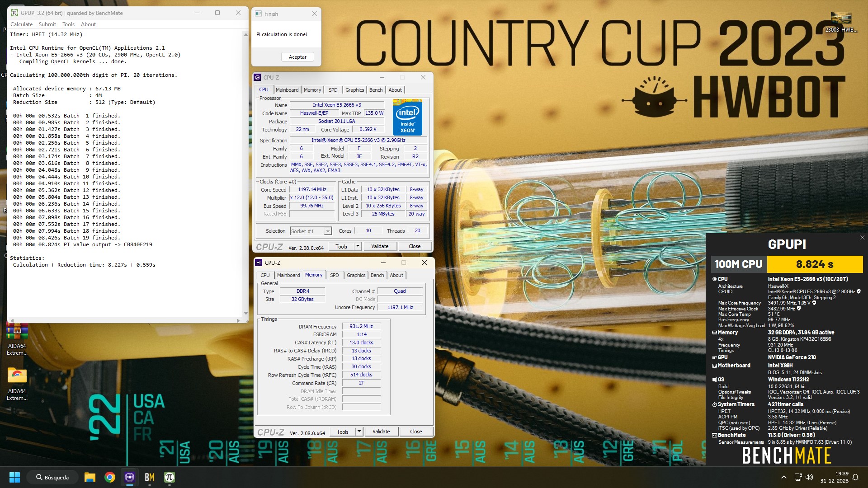
Task: Click the Búsqueda taskbar search box
Action: 52,477
